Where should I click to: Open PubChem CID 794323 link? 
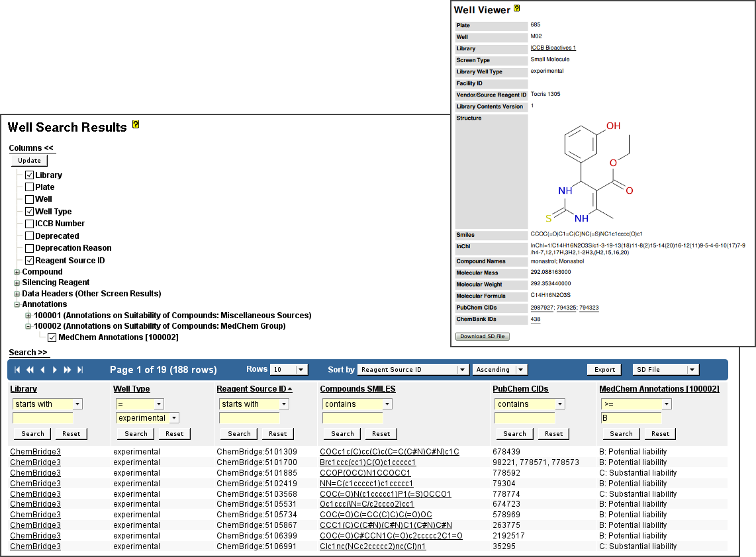[x=589, y=308]
